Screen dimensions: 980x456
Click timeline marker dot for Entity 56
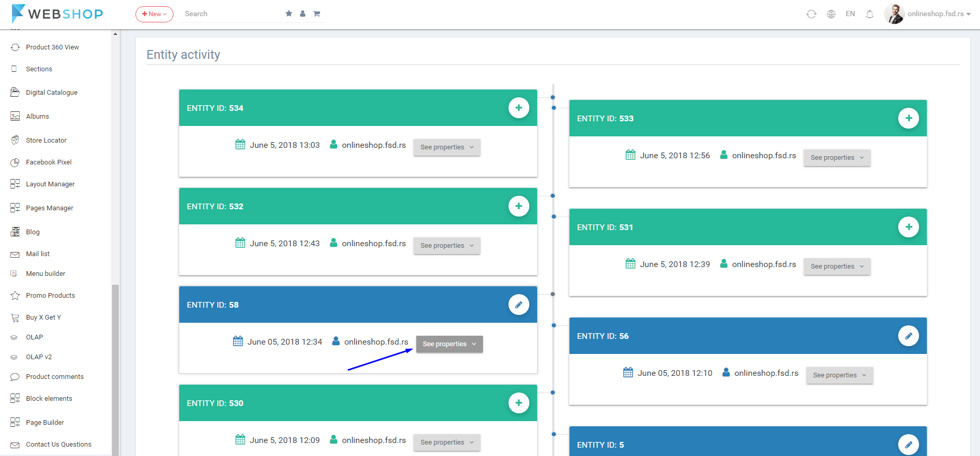[x=554, y=325]
